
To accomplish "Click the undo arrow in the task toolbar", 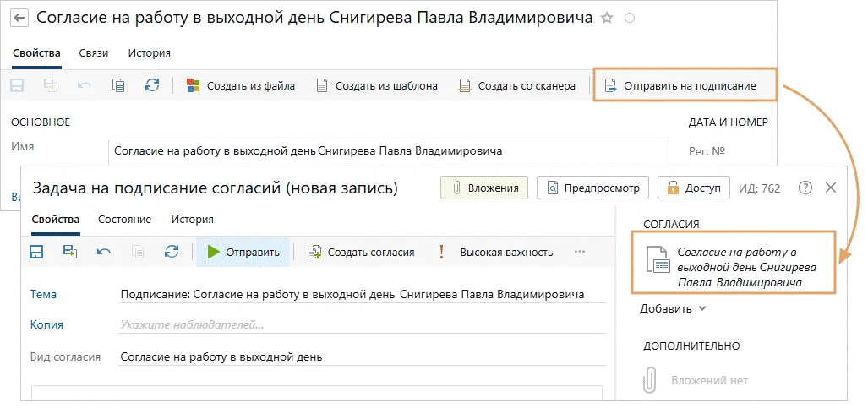I will (104, 252).
